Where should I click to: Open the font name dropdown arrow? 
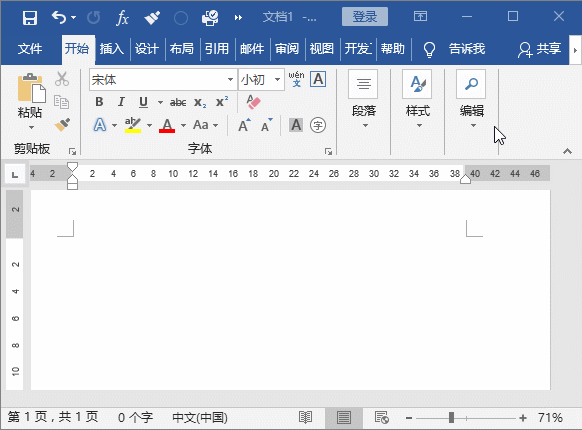230,79
